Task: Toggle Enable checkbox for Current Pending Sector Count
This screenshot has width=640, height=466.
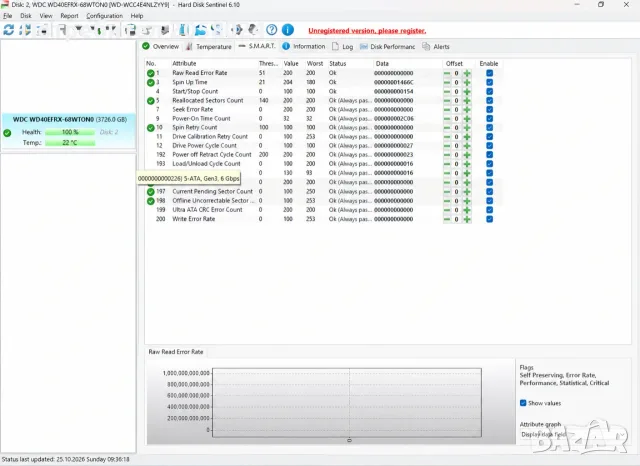Action: click(489, 191)
